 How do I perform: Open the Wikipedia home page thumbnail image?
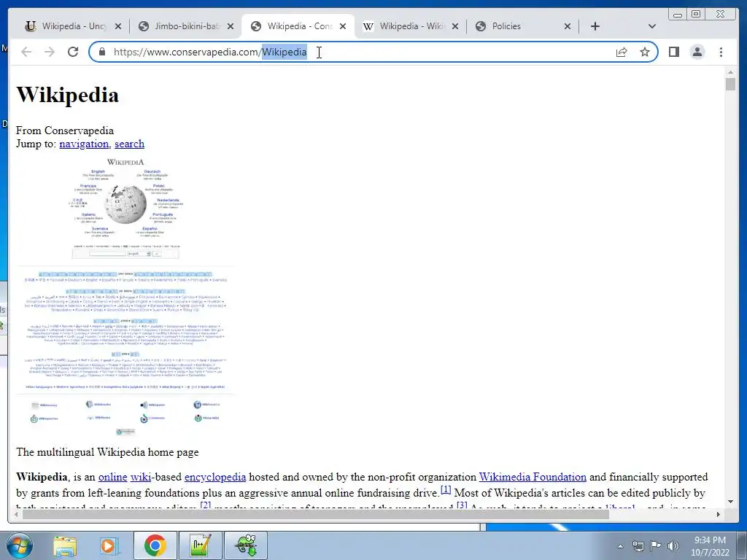[x=125, y=297]
